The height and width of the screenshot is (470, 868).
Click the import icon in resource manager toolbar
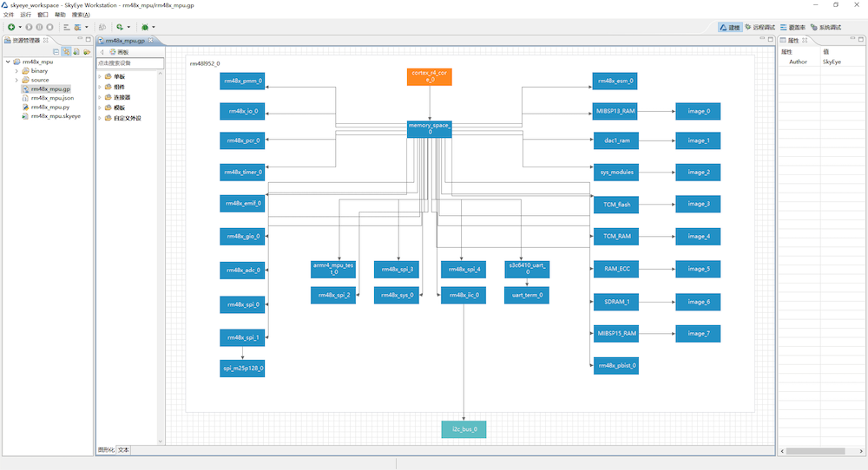click(76, 51)
